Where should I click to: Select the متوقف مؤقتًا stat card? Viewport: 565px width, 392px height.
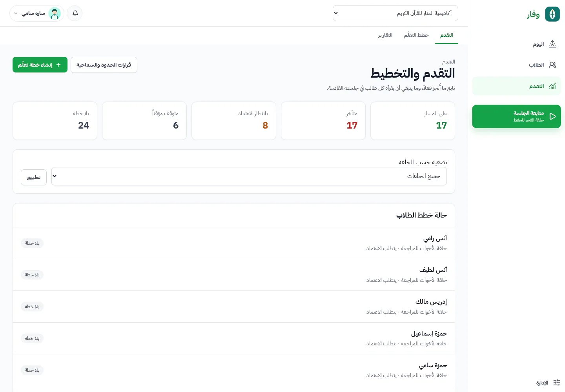click(144, 121)
